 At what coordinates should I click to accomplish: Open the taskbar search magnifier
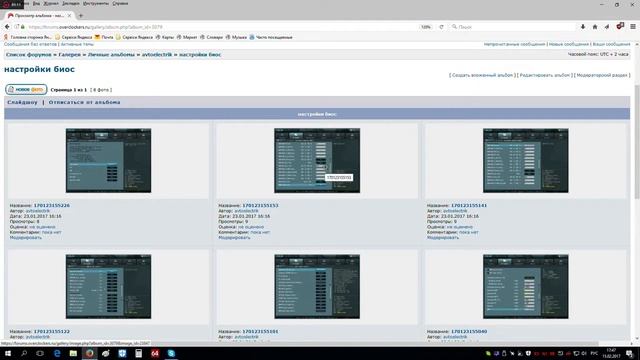[24, 353]
